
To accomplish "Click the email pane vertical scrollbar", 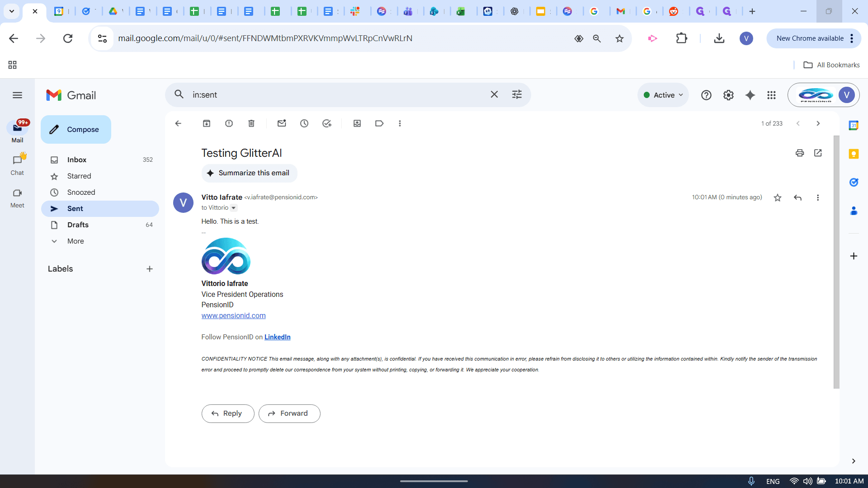I will click(836, 262).
